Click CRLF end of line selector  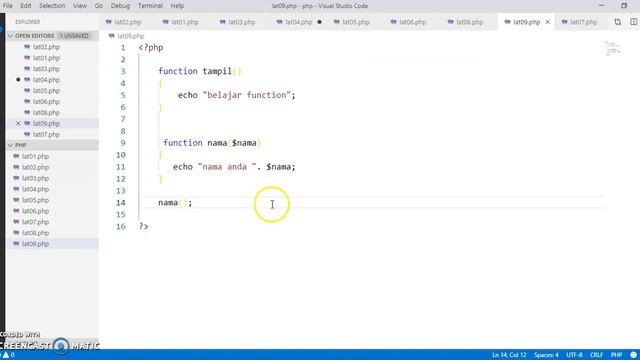[x=596, y=355]
